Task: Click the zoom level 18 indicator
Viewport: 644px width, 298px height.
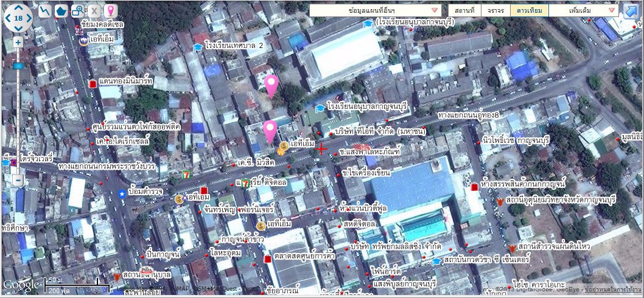Action: tap(18, 18)
